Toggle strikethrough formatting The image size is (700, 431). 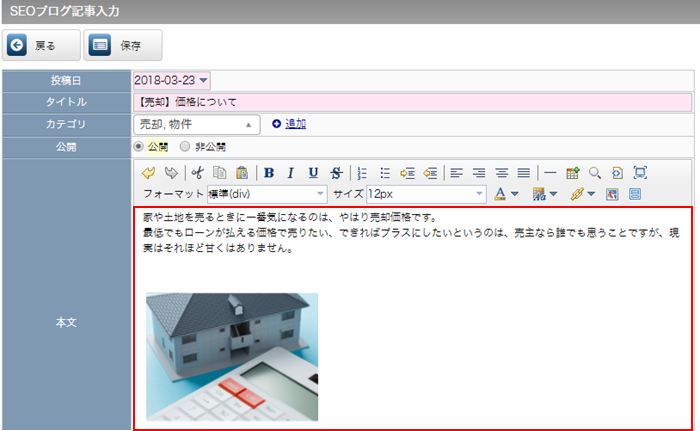(335, 172)
